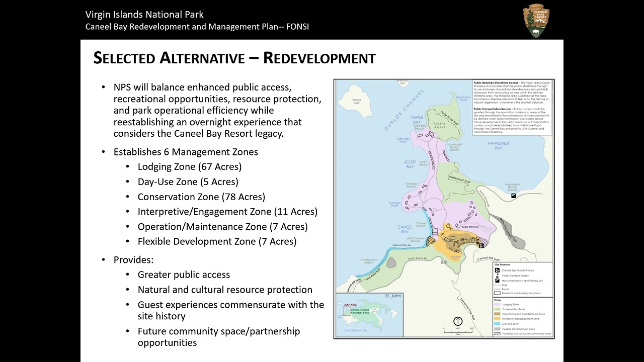This screenshot has height=362, width=644.
Task: Select the Conservation Zone green legend swatch
Action: (x=497, y=309)
